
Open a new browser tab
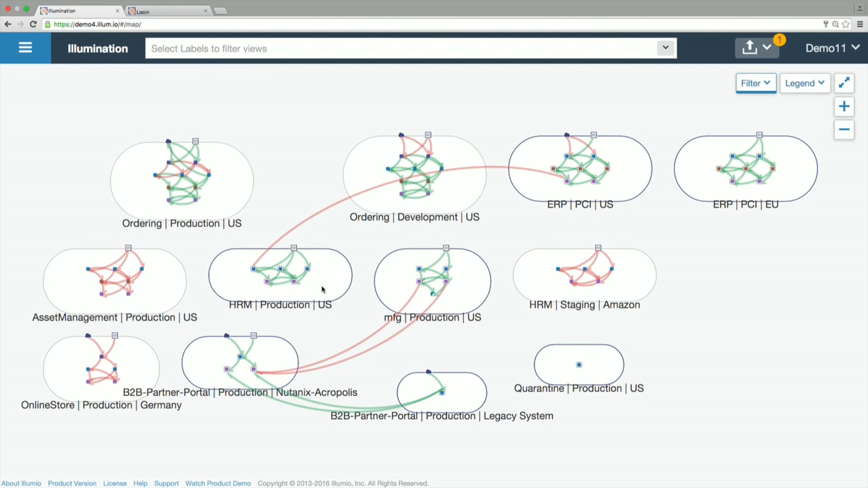point(220,11)
